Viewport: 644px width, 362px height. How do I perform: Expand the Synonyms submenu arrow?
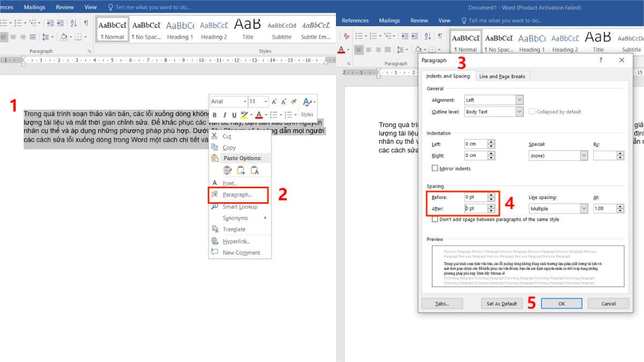(265, 218)
